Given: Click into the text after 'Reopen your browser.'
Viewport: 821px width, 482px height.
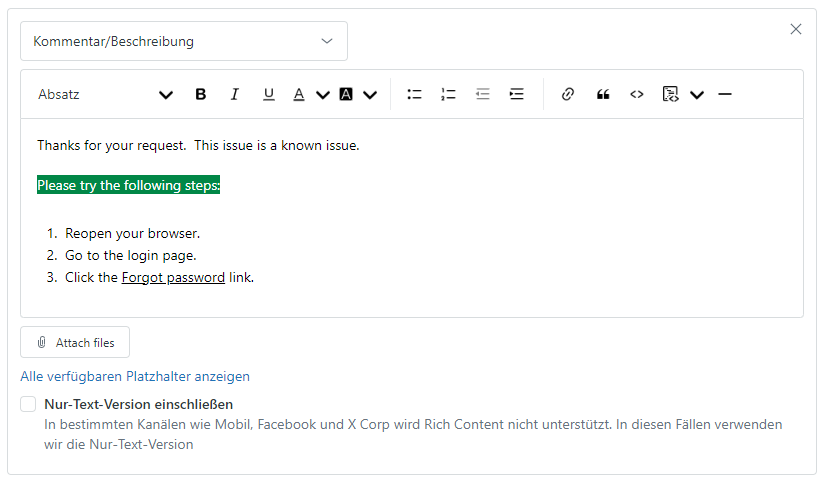Looking at the screenshot, I should click(201, 233).
